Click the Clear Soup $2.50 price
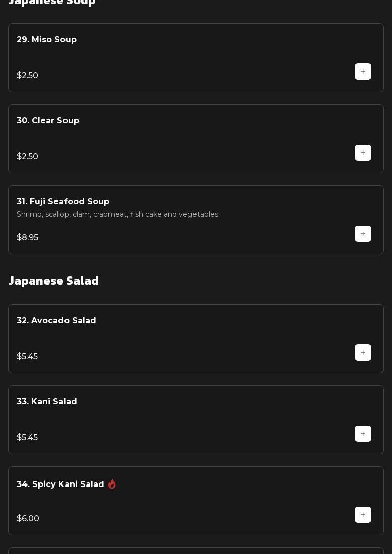This screenshot has width=392, height=554. coord(27,156)
